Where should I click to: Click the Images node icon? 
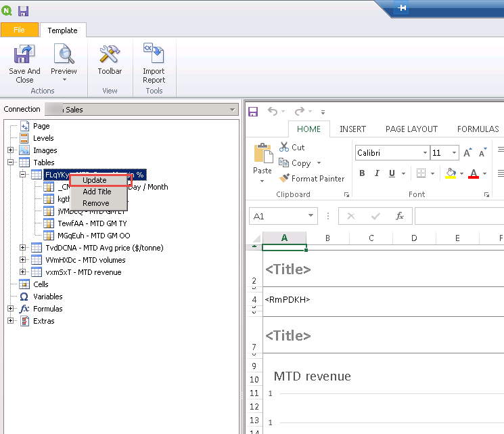(24, 150)
